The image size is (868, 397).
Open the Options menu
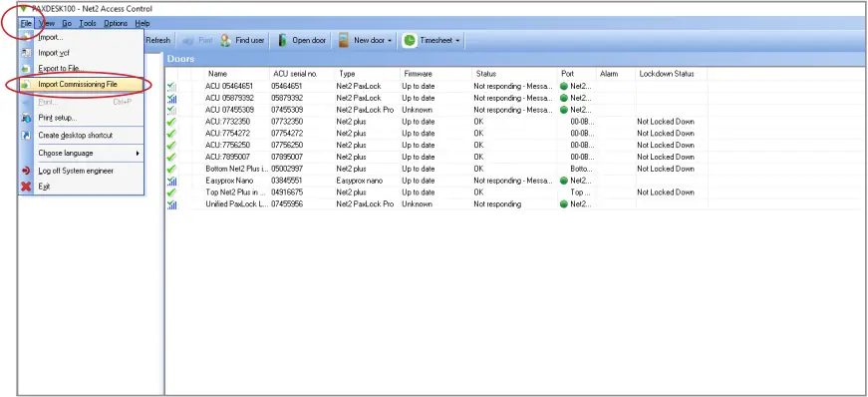click(x=116, y=23)
